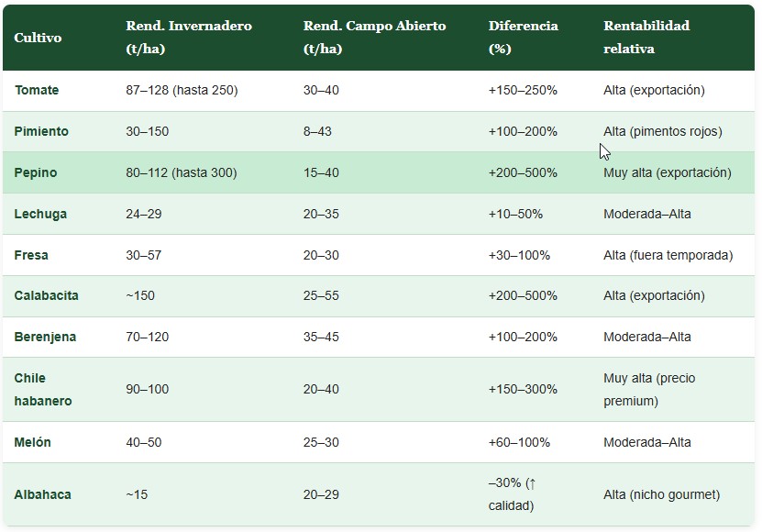Click the "80–112 (hasta 300)" cell
The image size is (762, 532).
[x=181, y=172]
